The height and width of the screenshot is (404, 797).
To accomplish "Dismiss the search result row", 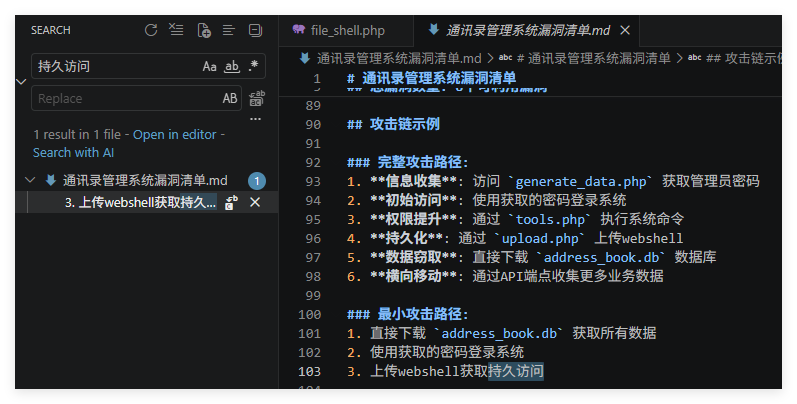I will (x=255, y=202).
